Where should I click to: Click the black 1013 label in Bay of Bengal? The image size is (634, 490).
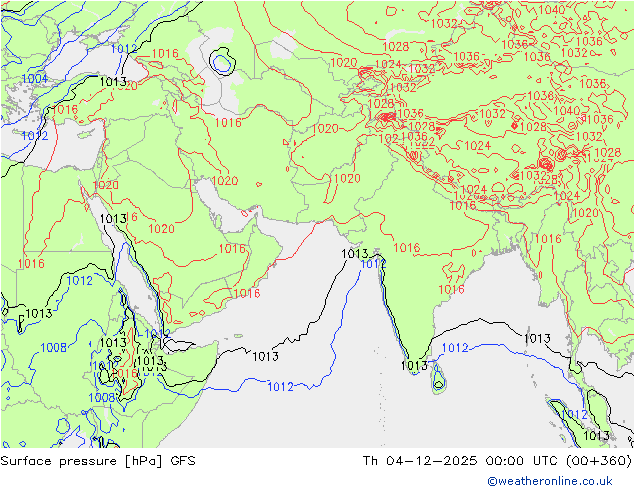537,338
